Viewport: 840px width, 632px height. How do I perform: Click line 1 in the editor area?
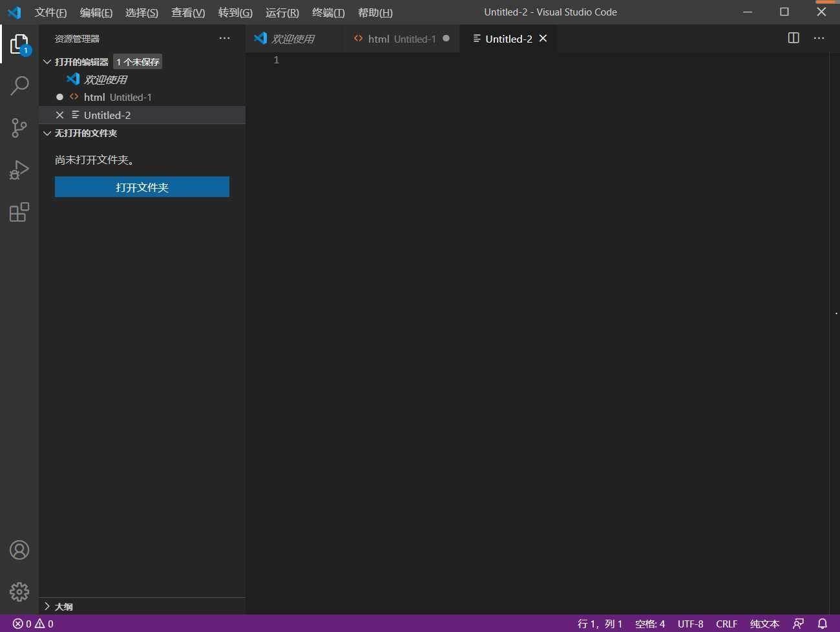pyautogui.click(x=556, y=60)
